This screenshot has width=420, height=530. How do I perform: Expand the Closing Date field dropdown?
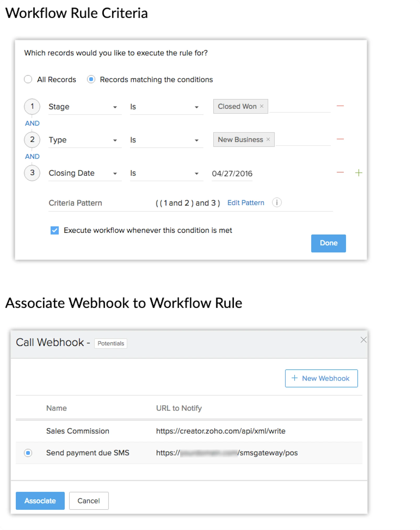115,173
